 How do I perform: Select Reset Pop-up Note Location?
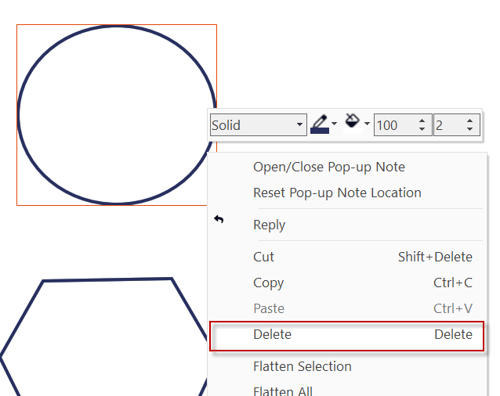coord(347,193)
